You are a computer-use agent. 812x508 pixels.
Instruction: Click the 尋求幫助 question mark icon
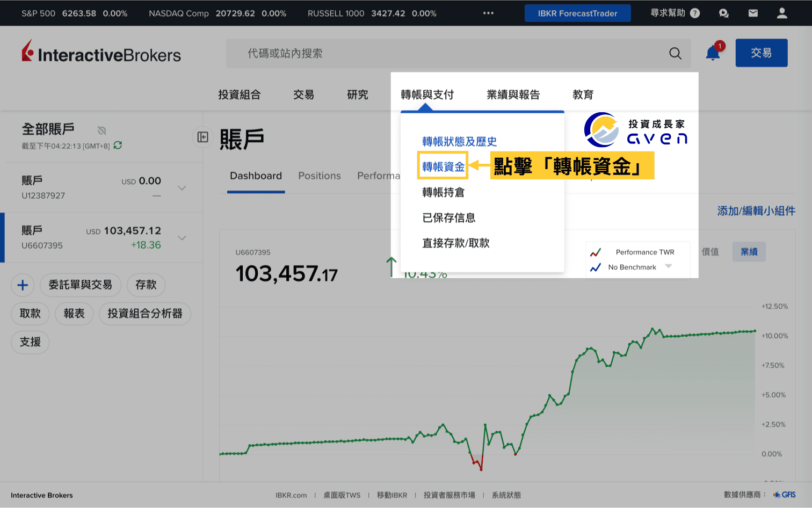click(x=695, y=13)
